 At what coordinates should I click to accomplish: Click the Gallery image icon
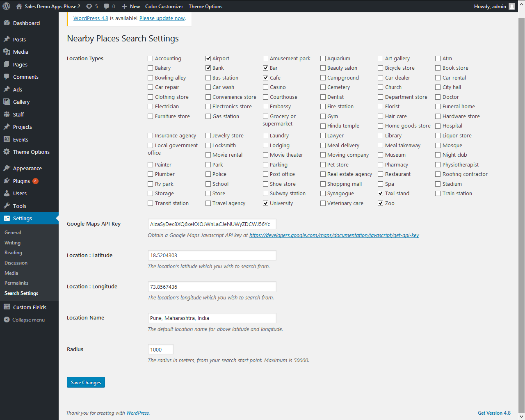pos(7,102)
